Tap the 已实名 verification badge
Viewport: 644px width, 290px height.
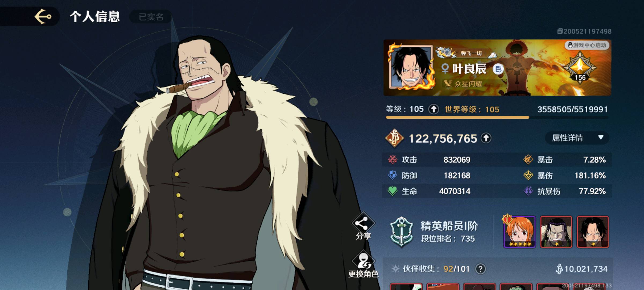pyautogui.click(x=151, y=17)
